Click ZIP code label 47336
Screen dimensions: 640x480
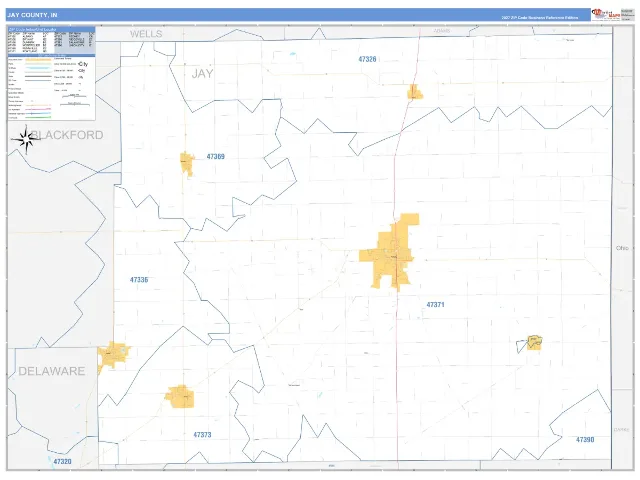[139, 280]
